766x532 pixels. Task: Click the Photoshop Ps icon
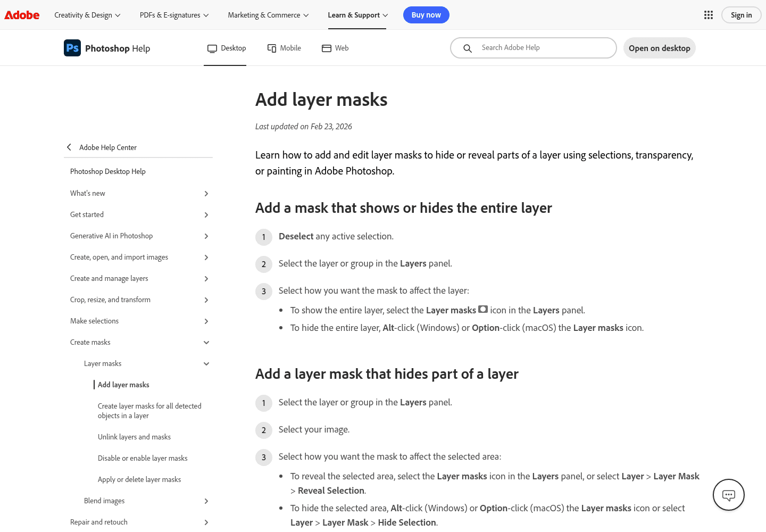click(x=72, y=48)
